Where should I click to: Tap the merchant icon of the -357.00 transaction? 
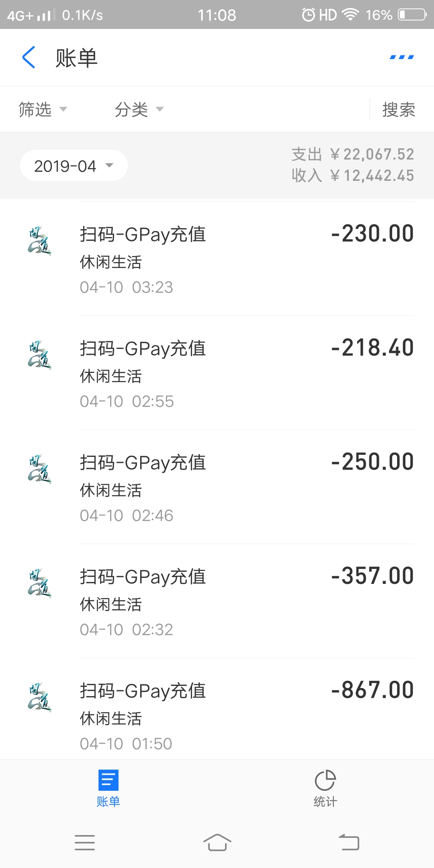tap(39, 583)
